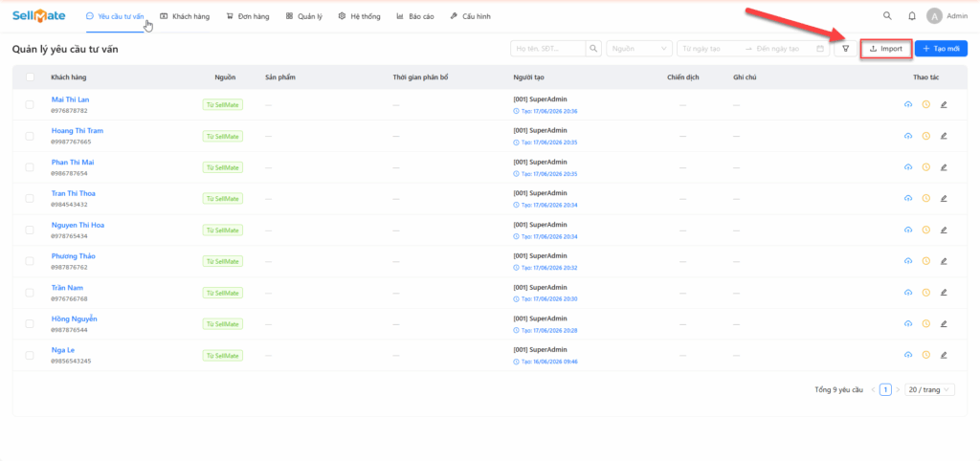Edit the Phan Thi Mai request
This screenshot has height=461, width=980.
[944, 166]
